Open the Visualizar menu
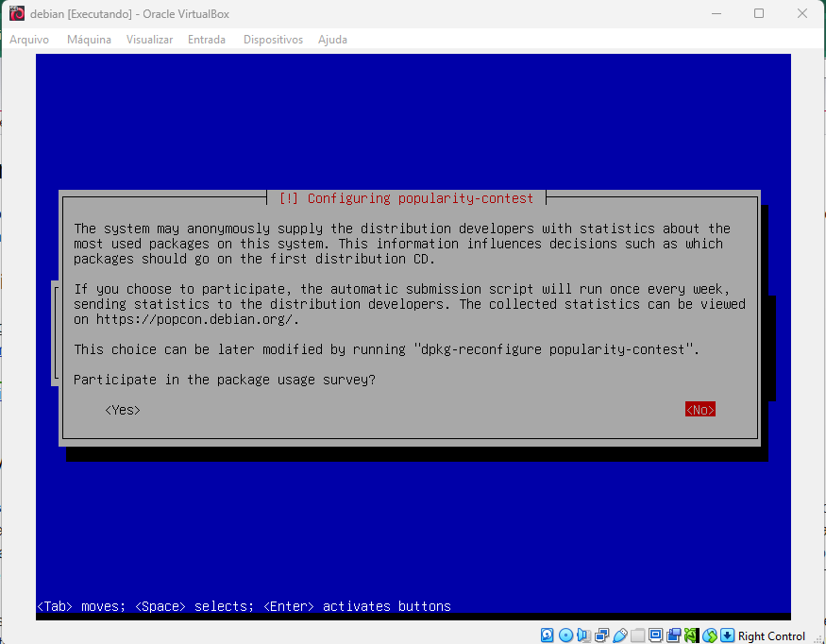This screenshot has width=826, height=644. tap(149, 40)
